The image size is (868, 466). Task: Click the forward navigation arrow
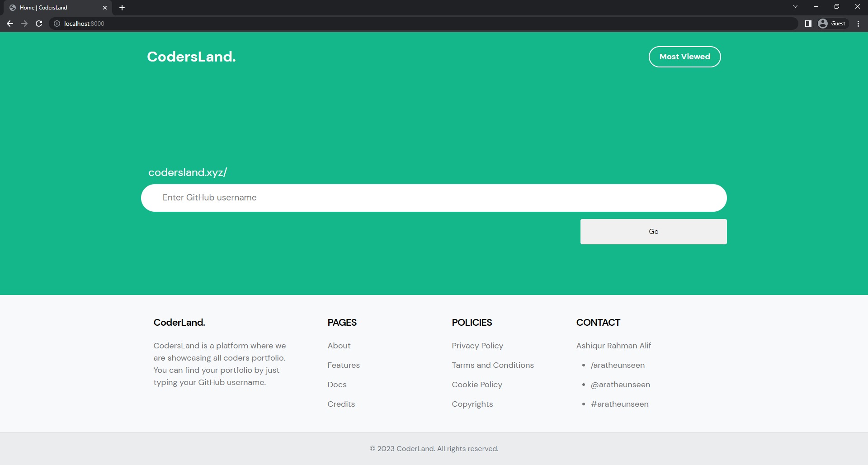pos(24,24)
